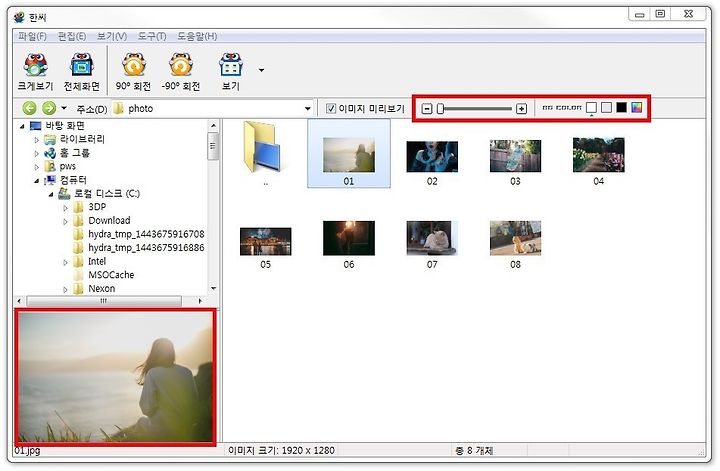Click the folder tree scroll up arrow
The image size is (720, 471).
click(x=213, y=125)
